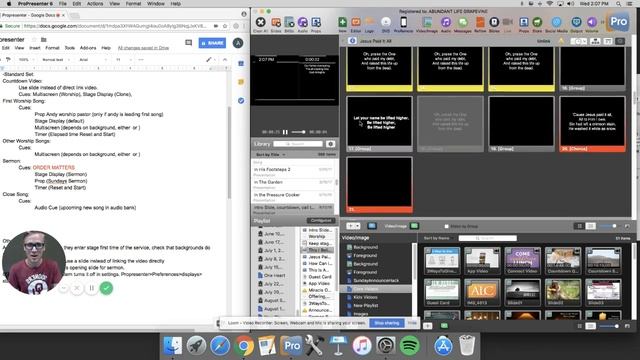
Task: Open the add playlist plus dropdown
Action: 353,226
